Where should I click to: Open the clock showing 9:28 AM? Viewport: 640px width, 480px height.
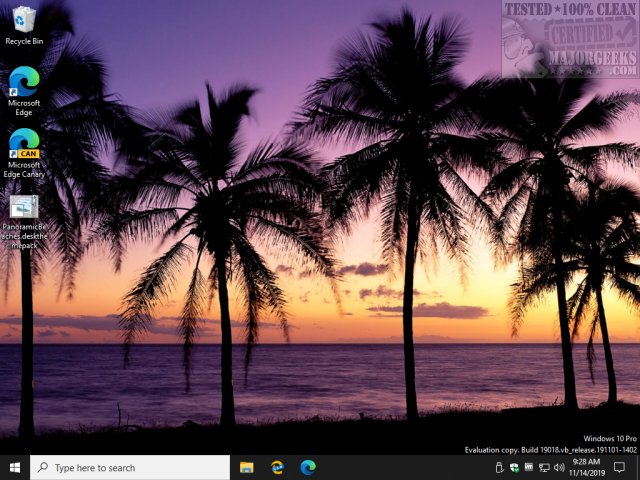[587, 462]
